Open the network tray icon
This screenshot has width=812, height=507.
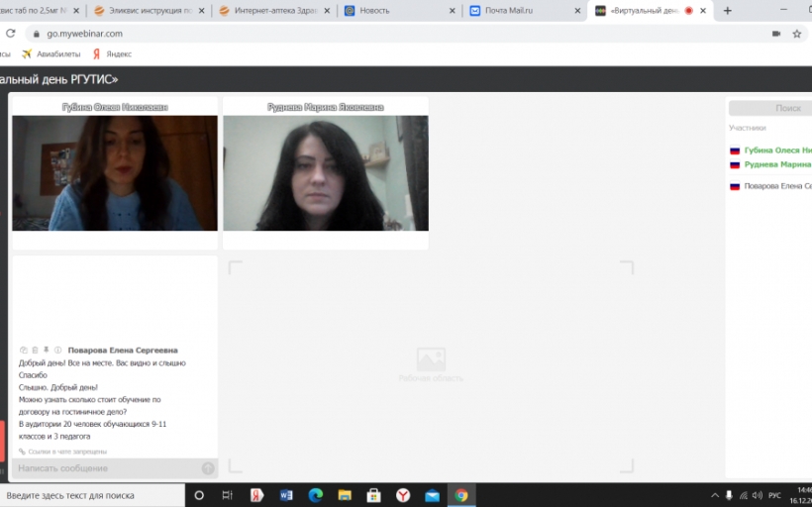[743, 495]
